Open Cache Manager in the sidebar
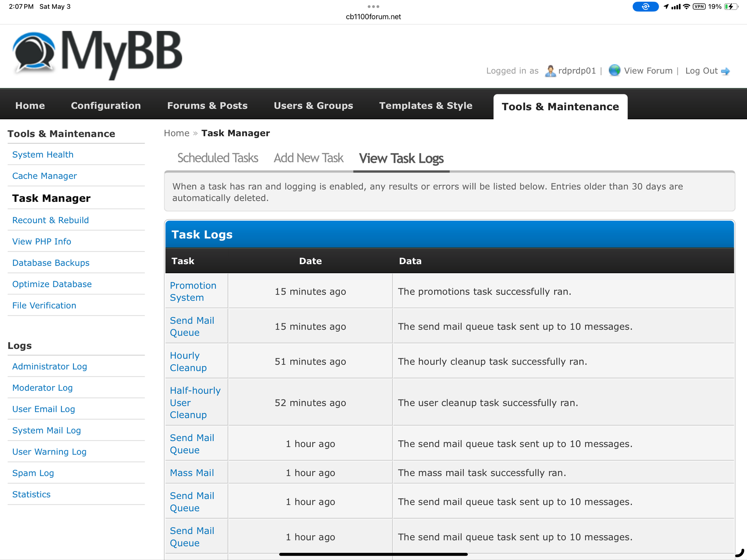The height and width of the screenshot is (560, 747). coord(44,176)
